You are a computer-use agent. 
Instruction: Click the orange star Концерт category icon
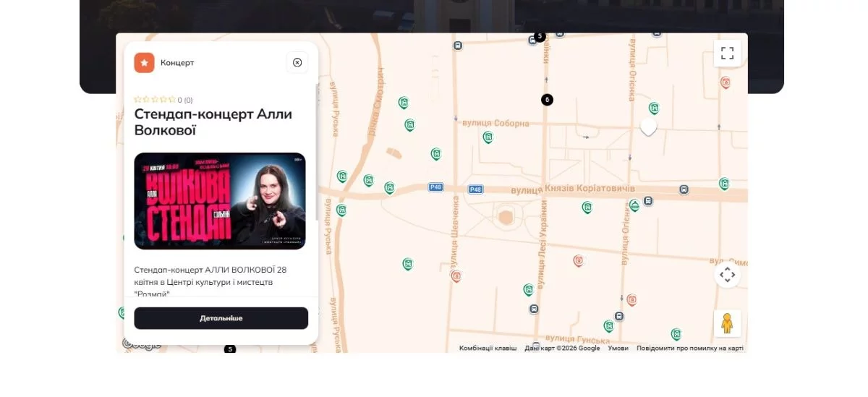(144, 63)
